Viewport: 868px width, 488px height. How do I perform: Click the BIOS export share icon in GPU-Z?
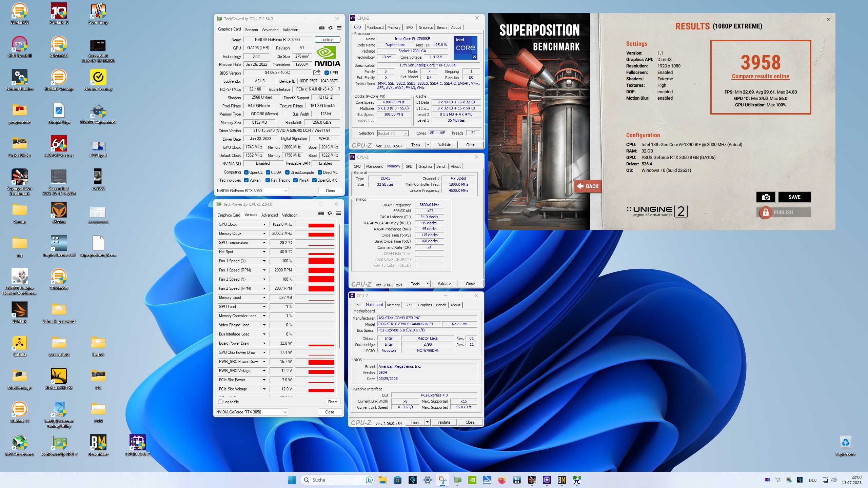(x=317, y=73)
